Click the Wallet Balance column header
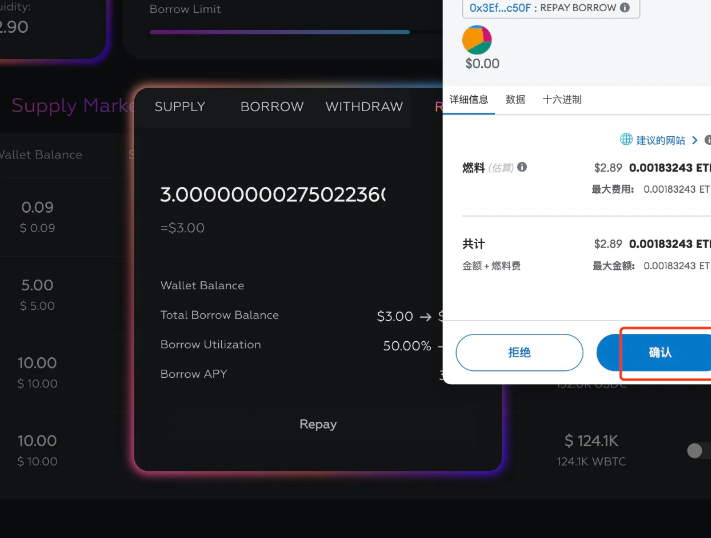 click(x=41, y=155)
